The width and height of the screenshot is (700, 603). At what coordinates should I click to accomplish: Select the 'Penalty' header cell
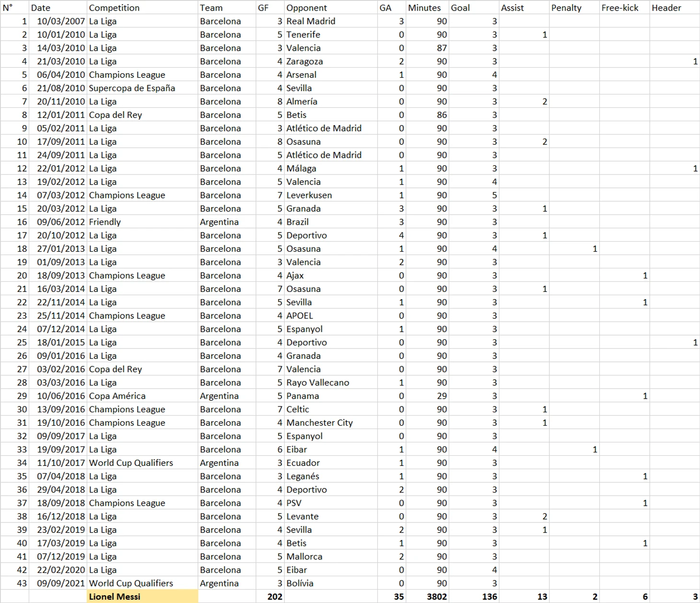pos(574,8)
